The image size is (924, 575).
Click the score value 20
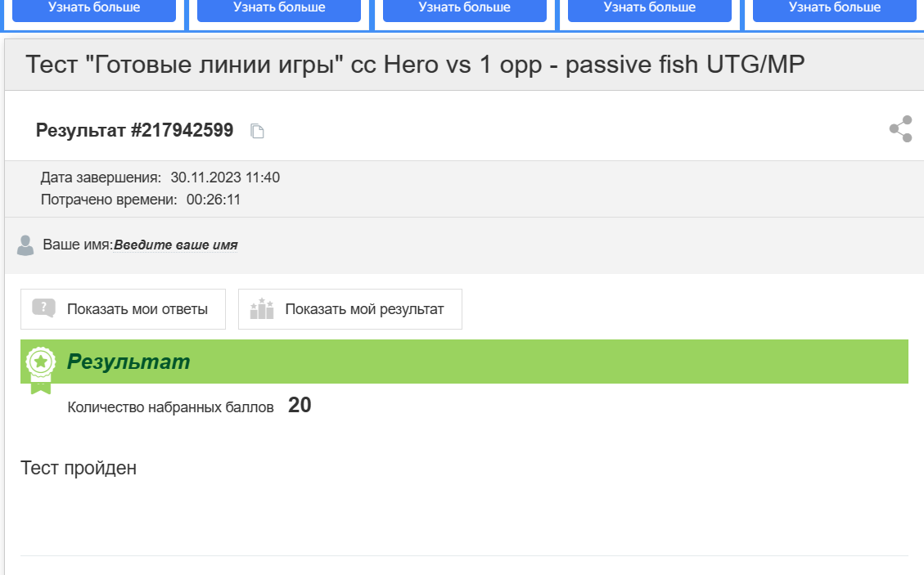point(300,406)
